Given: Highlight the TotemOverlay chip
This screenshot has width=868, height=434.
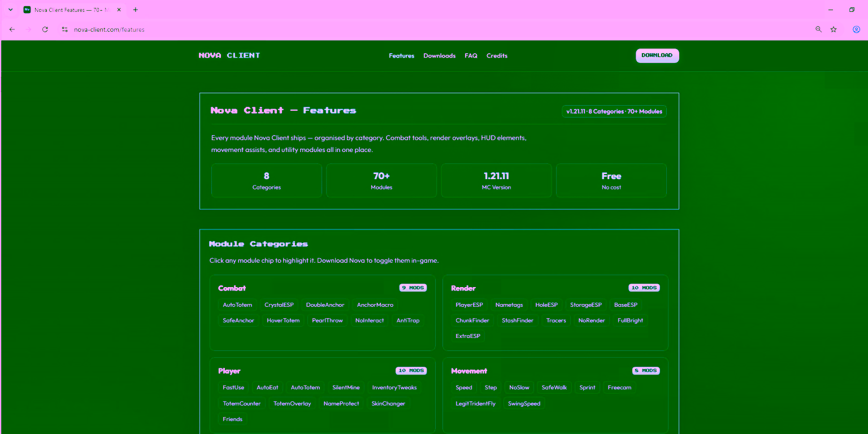Looking at the screenshot, I should 292,403.
